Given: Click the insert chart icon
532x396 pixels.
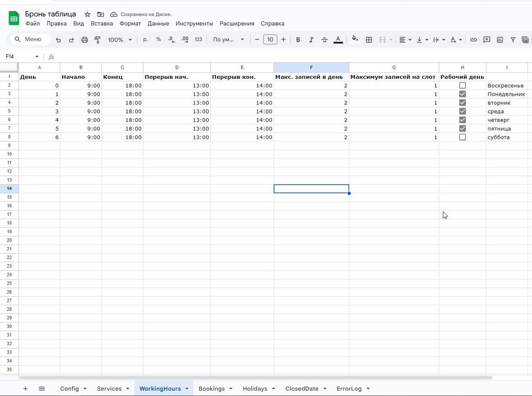Looking at the screenshot, I should tap(500, 40).
